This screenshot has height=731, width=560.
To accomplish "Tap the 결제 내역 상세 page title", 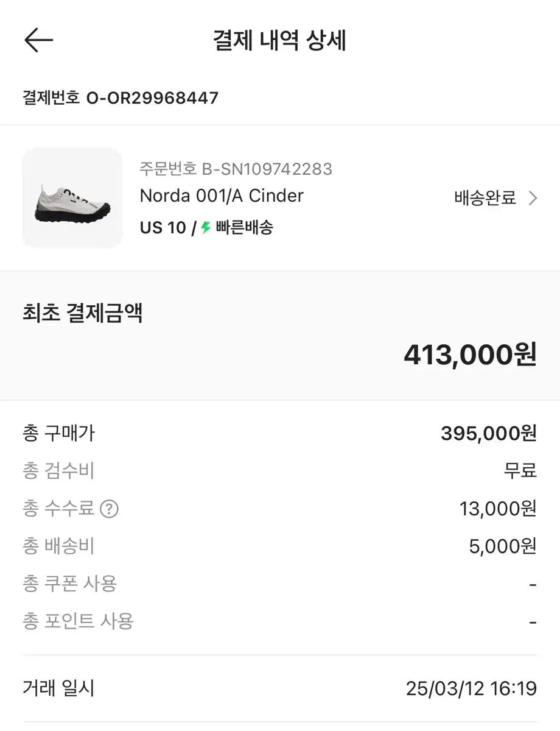I will point(279,41).
